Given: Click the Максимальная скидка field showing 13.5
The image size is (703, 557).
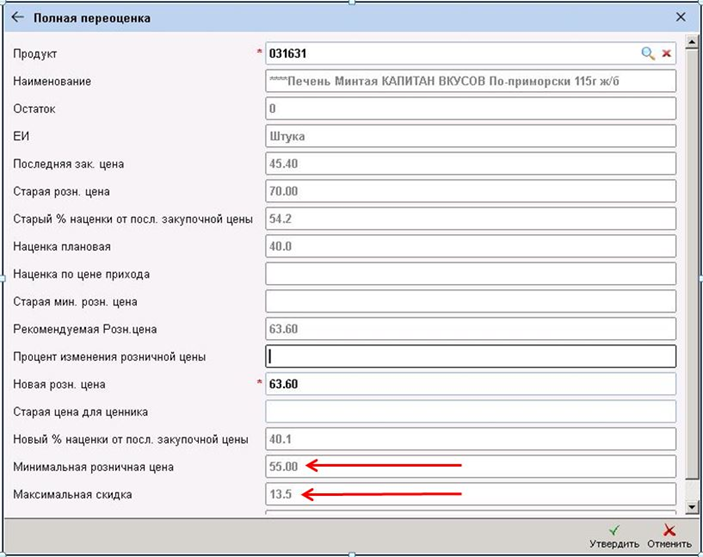Looking at the screenshot, I should pos(470,494).
